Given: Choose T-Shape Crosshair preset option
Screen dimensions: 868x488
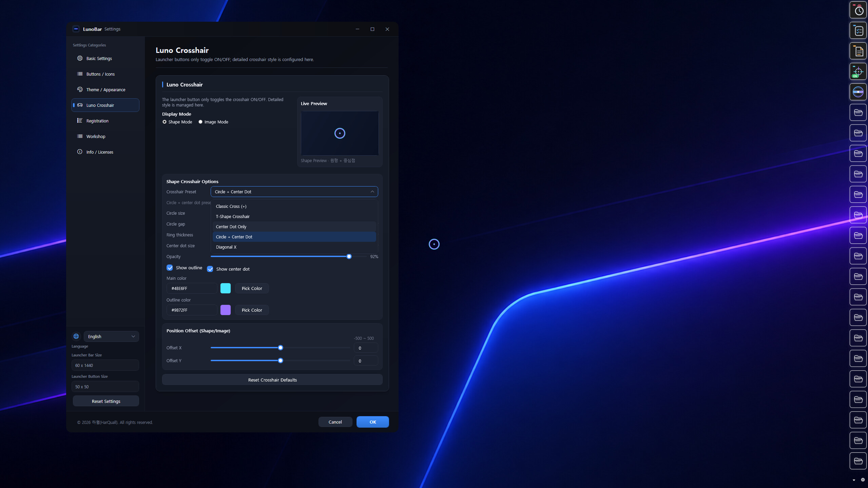Looking at the screenshot, I should point(294,217).
